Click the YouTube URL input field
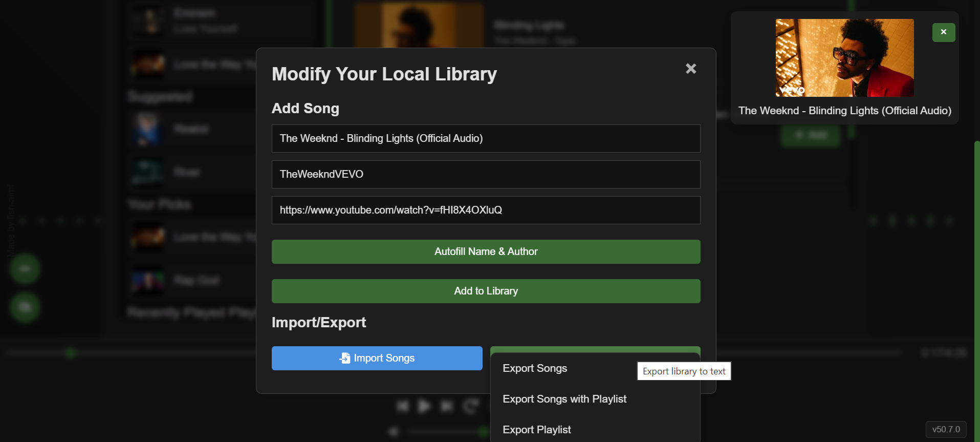 pyautogui.click(x=486, y=210)
